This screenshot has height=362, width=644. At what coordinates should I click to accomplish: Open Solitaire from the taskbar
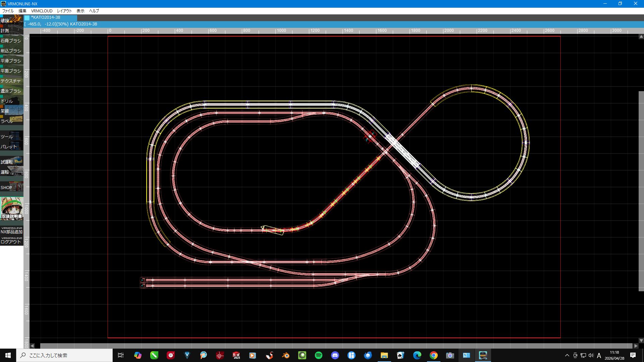tap(401, 355)
